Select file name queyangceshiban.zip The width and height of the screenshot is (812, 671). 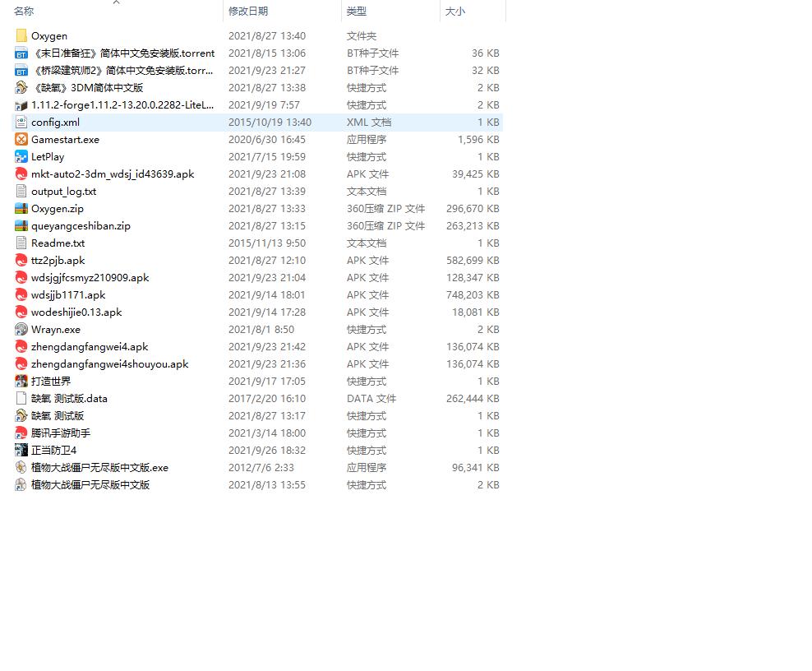81,226
